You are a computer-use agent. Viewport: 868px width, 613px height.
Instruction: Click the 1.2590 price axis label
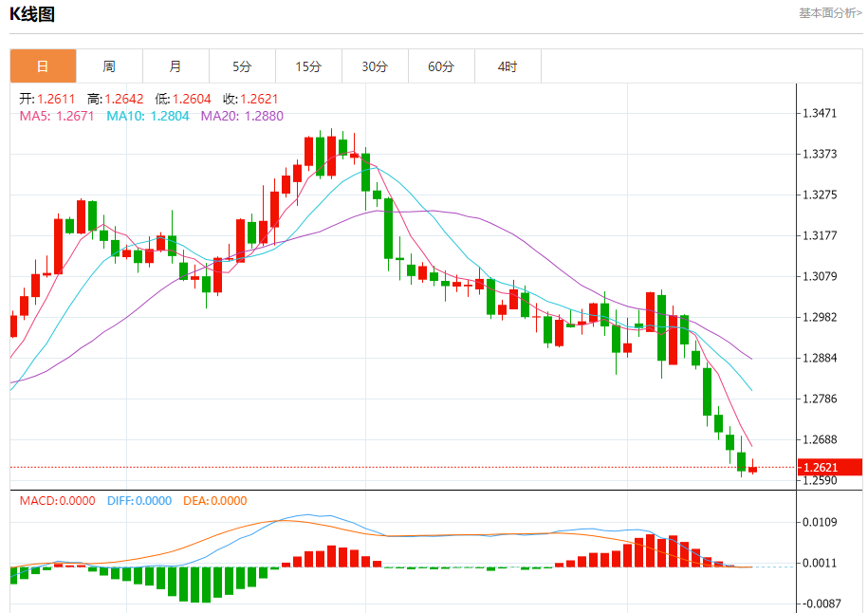820,481
